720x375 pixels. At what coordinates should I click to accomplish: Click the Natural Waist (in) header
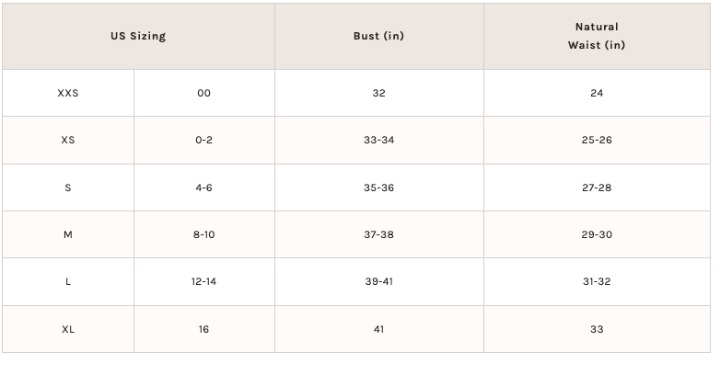(596, 36)
